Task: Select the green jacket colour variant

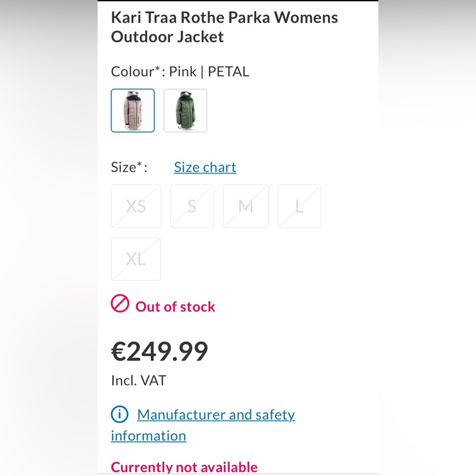Action: point(185,110)
